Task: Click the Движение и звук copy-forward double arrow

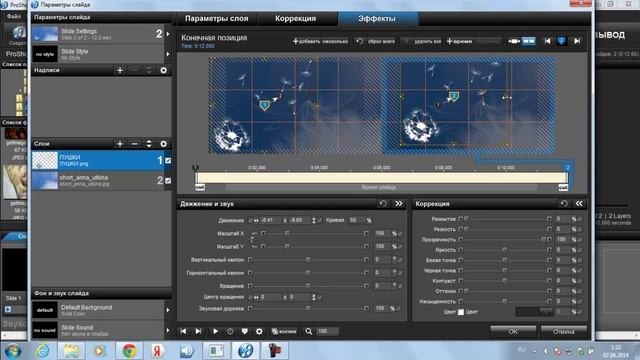Action: [399, 204]
